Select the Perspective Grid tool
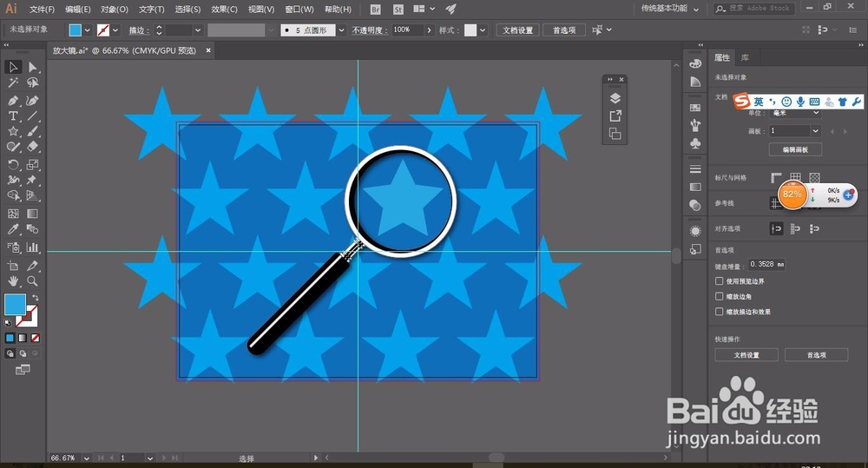 pos(33,195)
